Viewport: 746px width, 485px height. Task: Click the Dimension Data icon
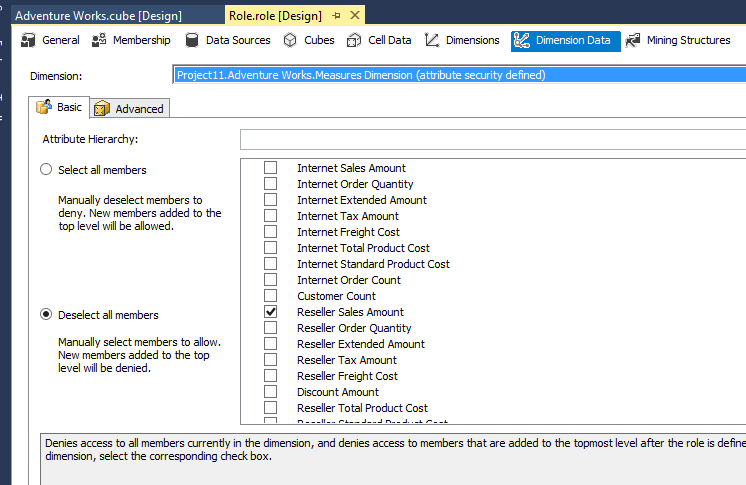tap(521, 40)
